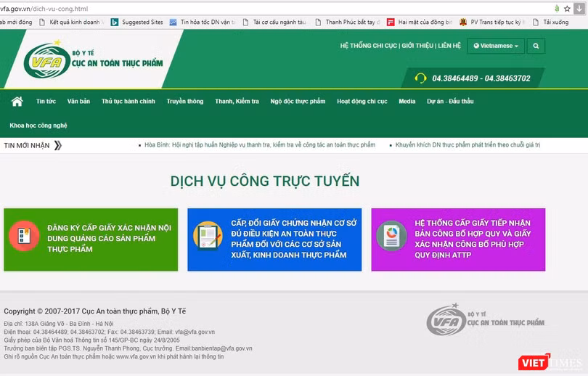Viewport: 588px width, 376px height.
Task: Open the Hòa Bình hội nghị tập huấn news
Action: [259, 144]
